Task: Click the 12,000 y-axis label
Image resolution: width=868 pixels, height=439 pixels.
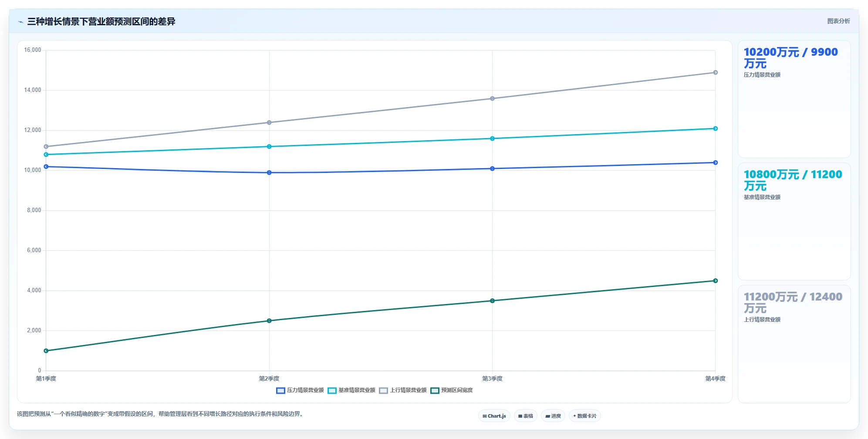Action: pos(33,130)
